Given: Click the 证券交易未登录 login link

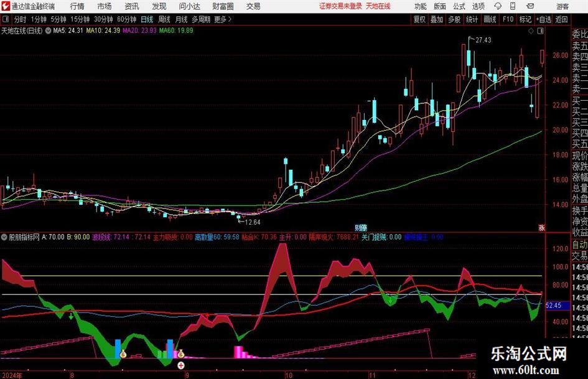Looking at the screenshot, I should pos(340,6).
